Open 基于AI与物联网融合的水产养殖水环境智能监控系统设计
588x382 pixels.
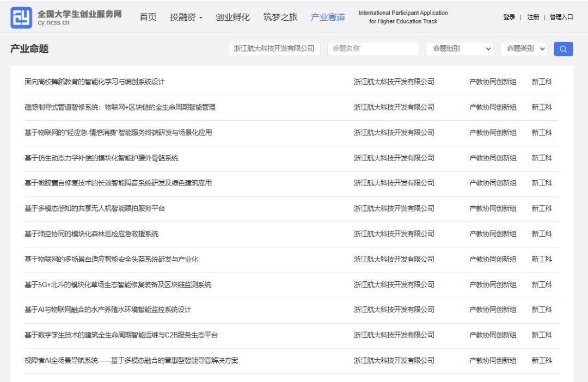tap(108, 310)
